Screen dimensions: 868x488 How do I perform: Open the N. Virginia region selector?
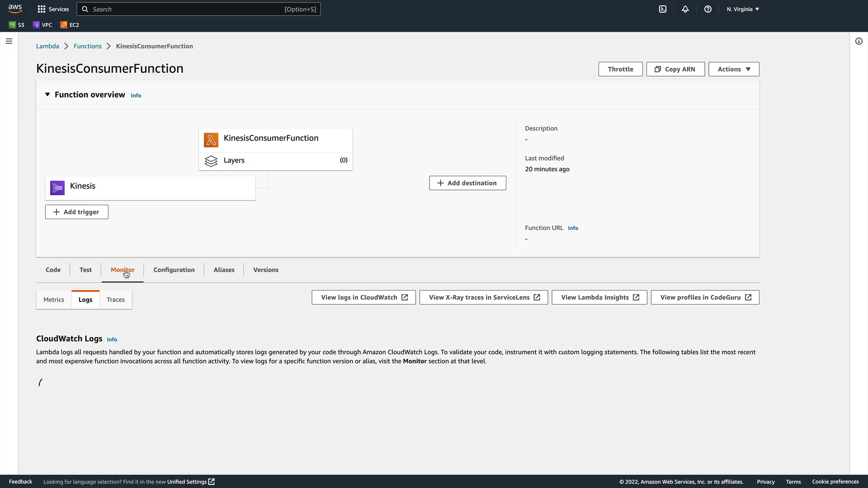point(743,9)
